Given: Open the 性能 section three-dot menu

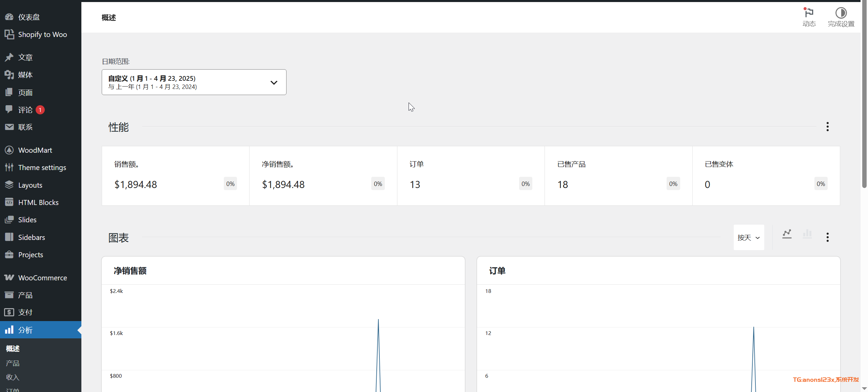Looking at the screenshot, I should (x=828, y=127).
